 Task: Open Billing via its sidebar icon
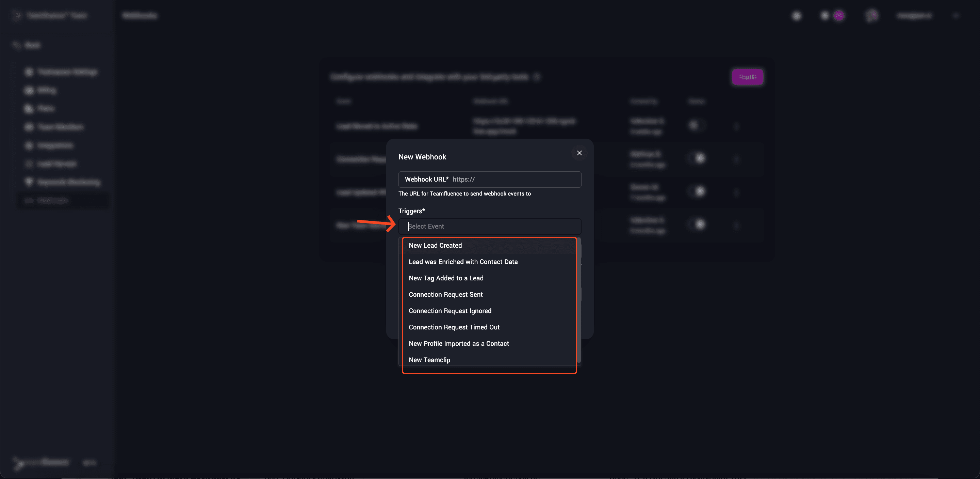coord(29,90)
